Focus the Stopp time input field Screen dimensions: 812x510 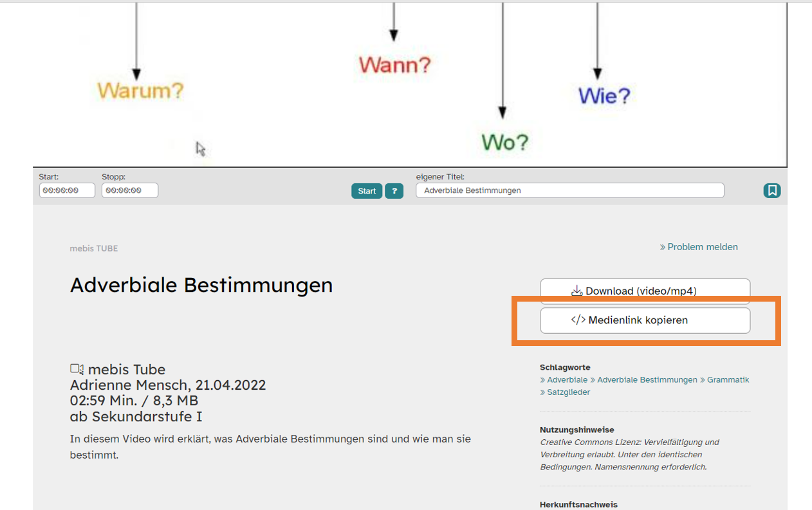[130, 190]
